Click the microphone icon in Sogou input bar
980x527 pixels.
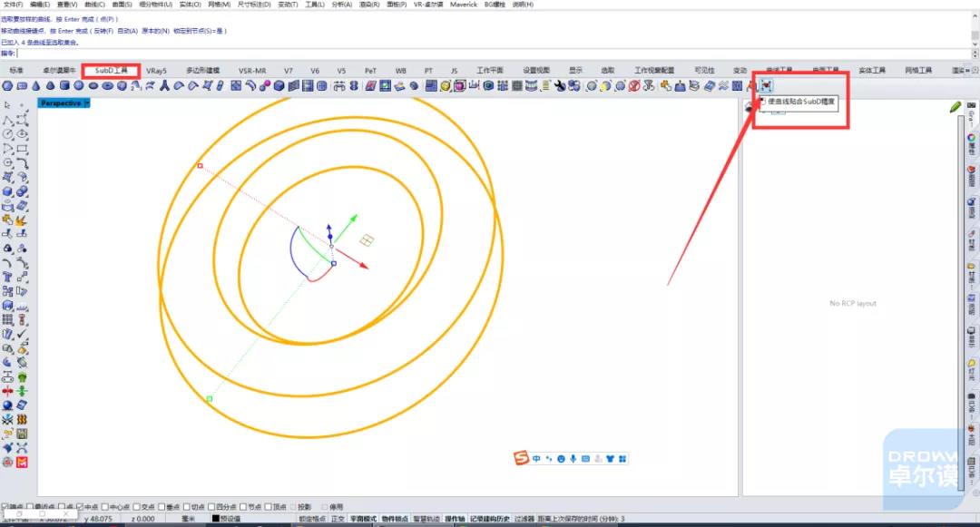(573, 459)
